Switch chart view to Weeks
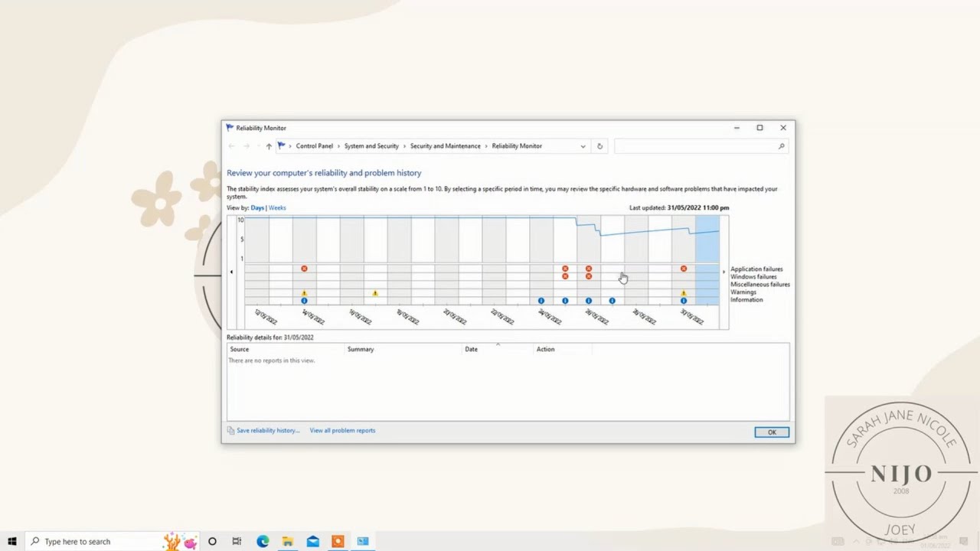Screen dimensions: 980x551 coord(277,208)
